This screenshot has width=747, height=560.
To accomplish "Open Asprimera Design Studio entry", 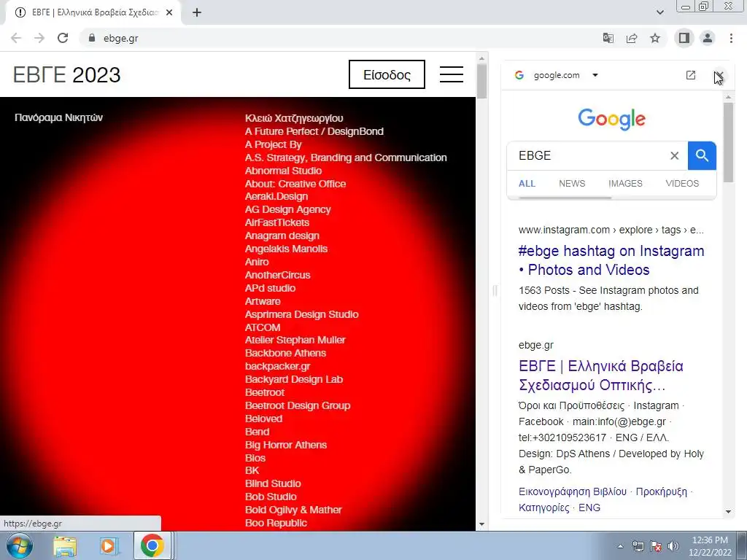I will (x=301, y=314).
